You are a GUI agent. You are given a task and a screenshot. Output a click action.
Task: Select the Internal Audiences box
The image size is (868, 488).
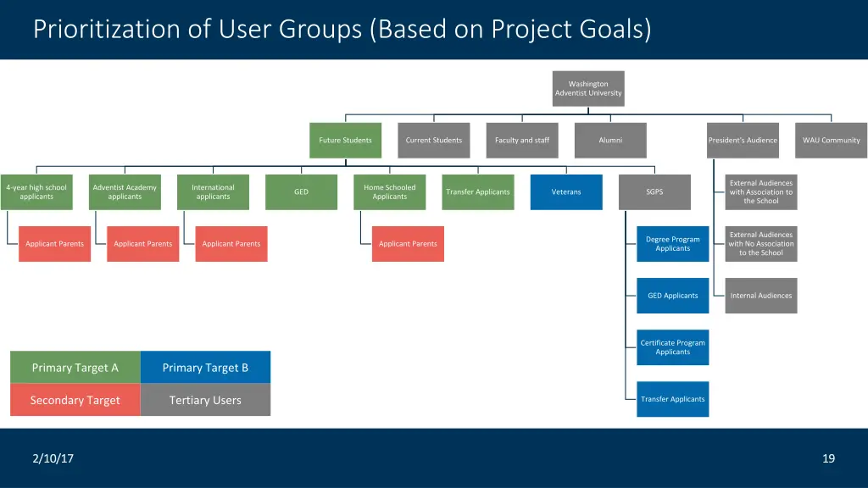point(761,296)
